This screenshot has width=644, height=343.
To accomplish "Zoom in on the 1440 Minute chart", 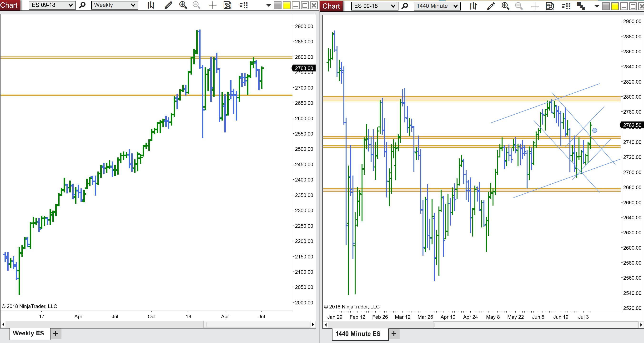I will click(505, 6).
